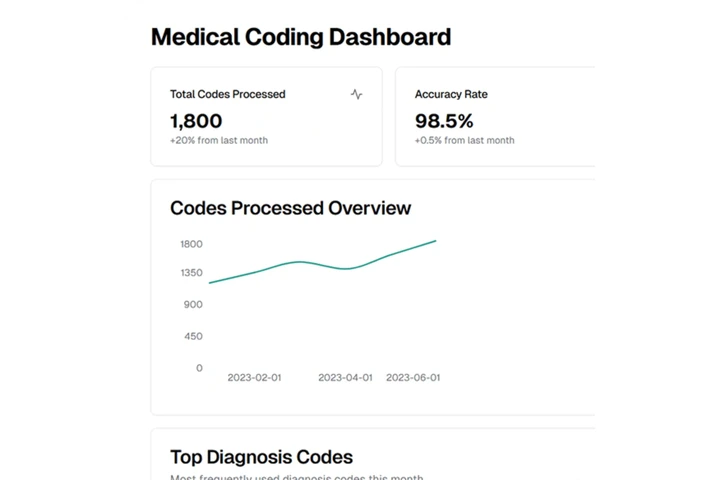Select the Accuracy Rate card label

[451, 94]
